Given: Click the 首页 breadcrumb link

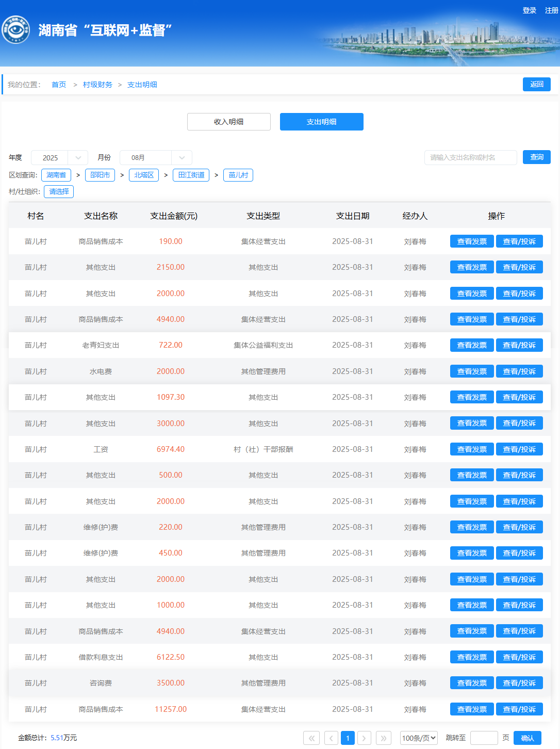Looking at the screenshot, I should pos(59,85).
